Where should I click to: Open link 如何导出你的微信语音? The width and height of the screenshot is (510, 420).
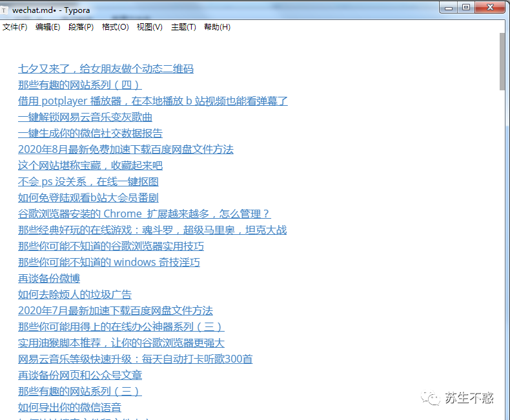[x=70, y=407]
